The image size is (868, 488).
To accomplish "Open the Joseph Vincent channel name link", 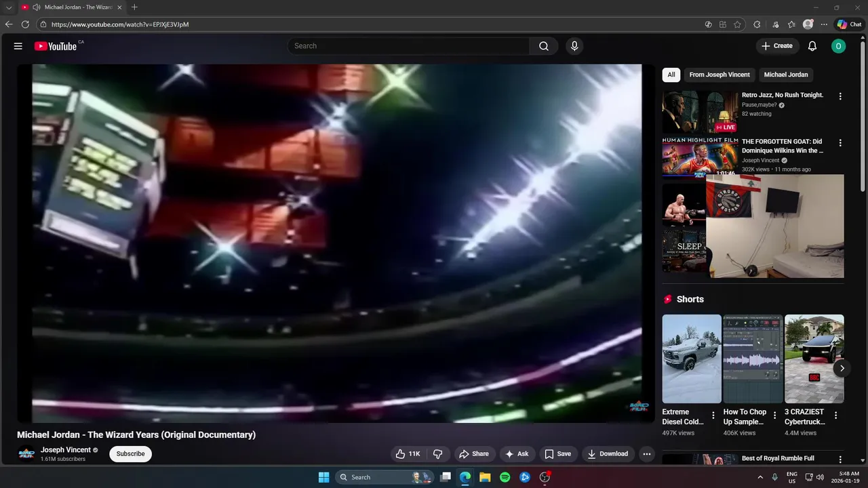I will (66, 450).
